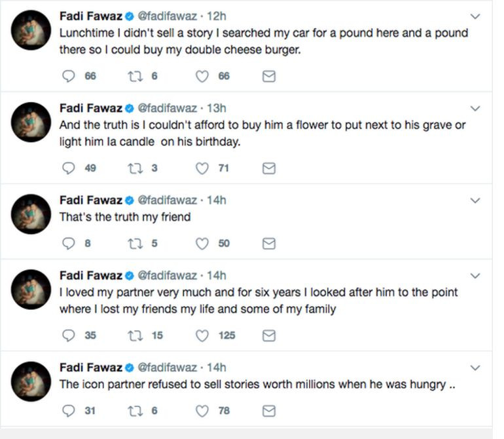The image size is (504, 439).
Task: Reply to the double cheese burger tweet
Action: [x=69, y=76]
